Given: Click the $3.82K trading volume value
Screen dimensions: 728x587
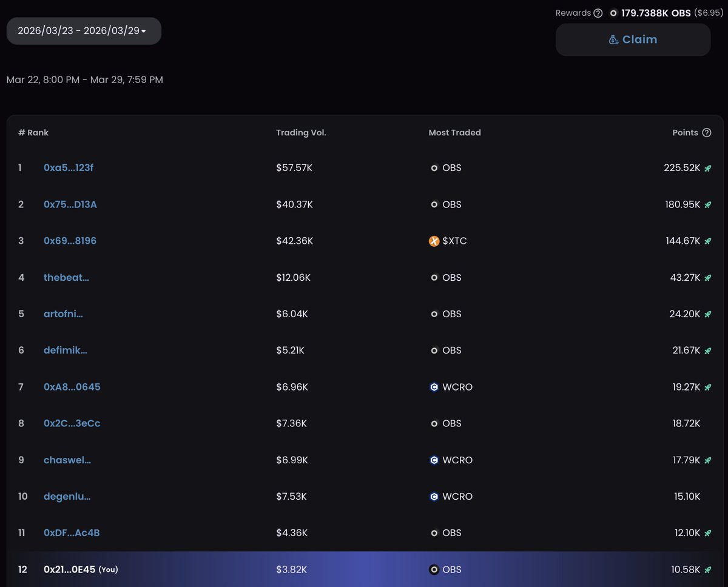Looking at the screenshot, I should 291,569.
